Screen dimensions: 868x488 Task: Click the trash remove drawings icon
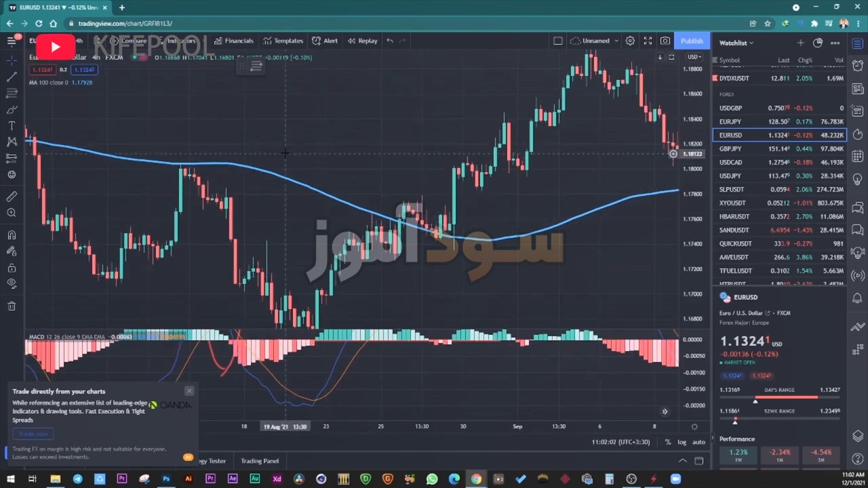(12, 306)
